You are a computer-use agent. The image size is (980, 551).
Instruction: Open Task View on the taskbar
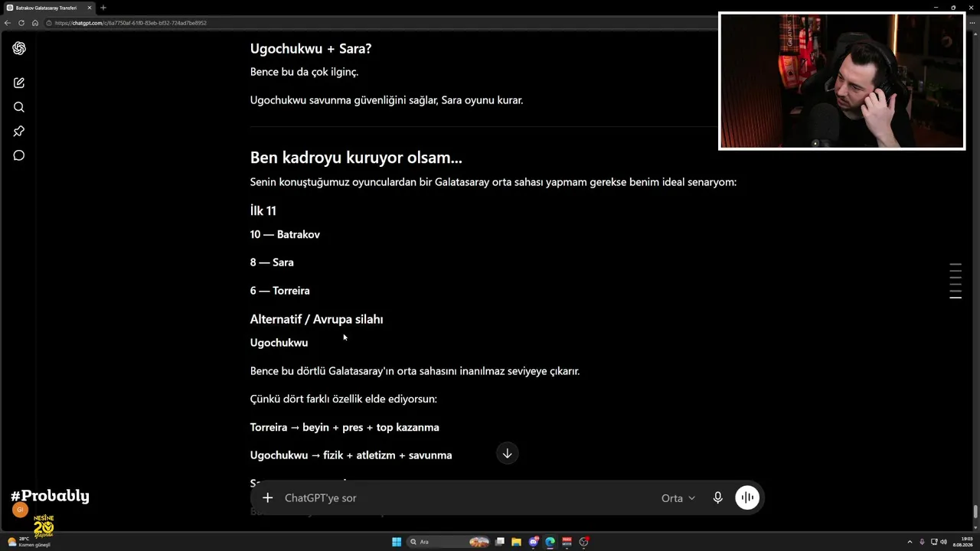(x=500, y=542)
